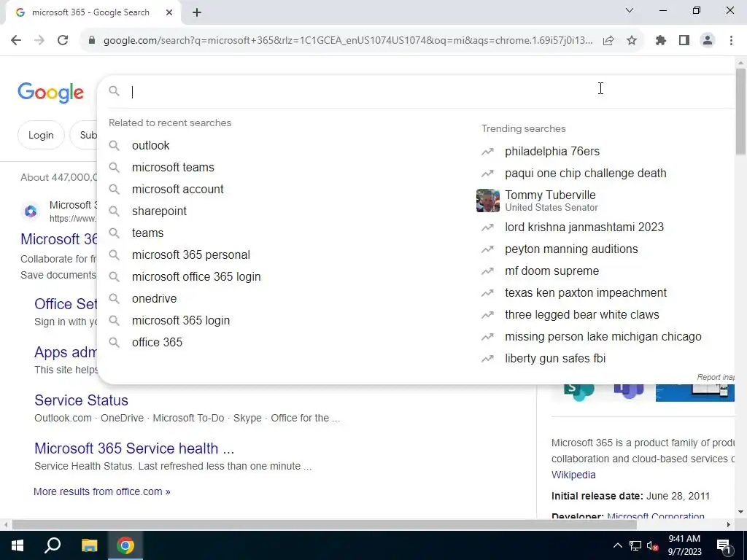The image size is (747, 560).
Task: Close the microsoft 365 Google Search tab
Action: click(169, 13)
